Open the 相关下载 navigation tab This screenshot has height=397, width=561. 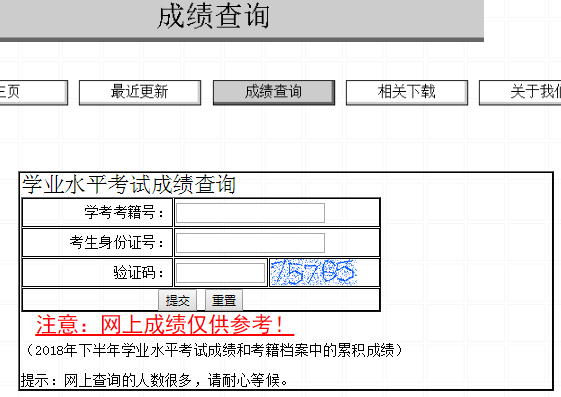click(x=407, y=92)
